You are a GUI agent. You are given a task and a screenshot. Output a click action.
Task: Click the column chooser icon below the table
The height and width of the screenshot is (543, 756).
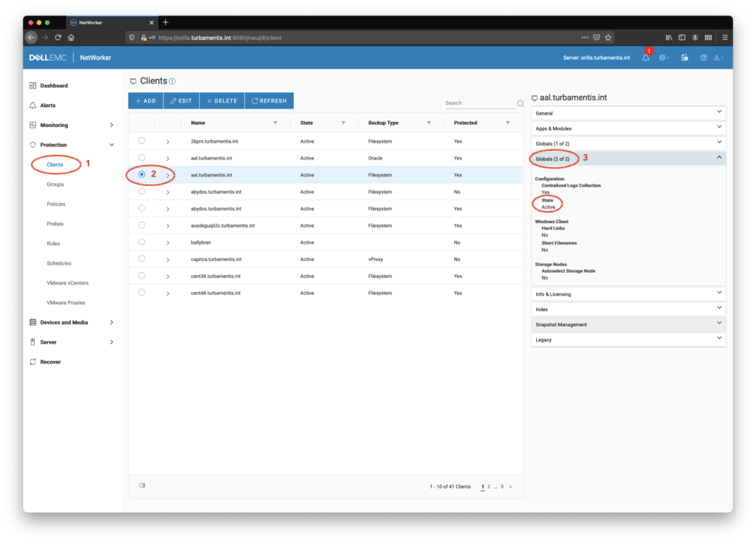(141, 486)
